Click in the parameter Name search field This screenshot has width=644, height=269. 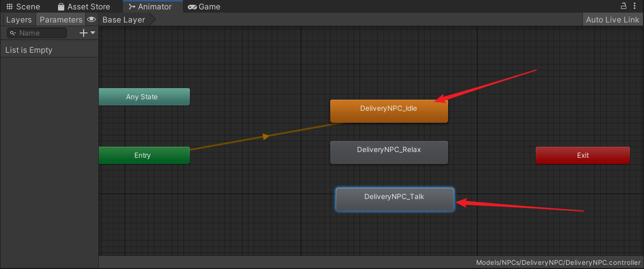point(41,33)
